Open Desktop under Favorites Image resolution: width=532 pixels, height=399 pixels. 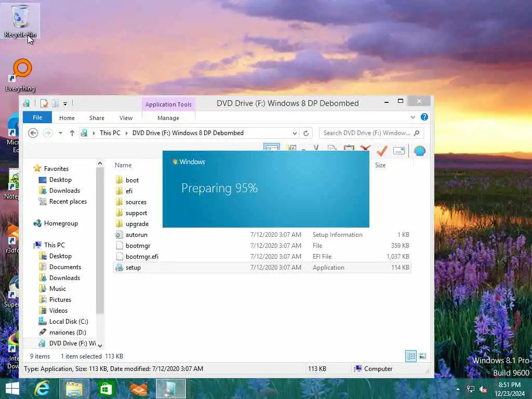[x=55, y=179]
